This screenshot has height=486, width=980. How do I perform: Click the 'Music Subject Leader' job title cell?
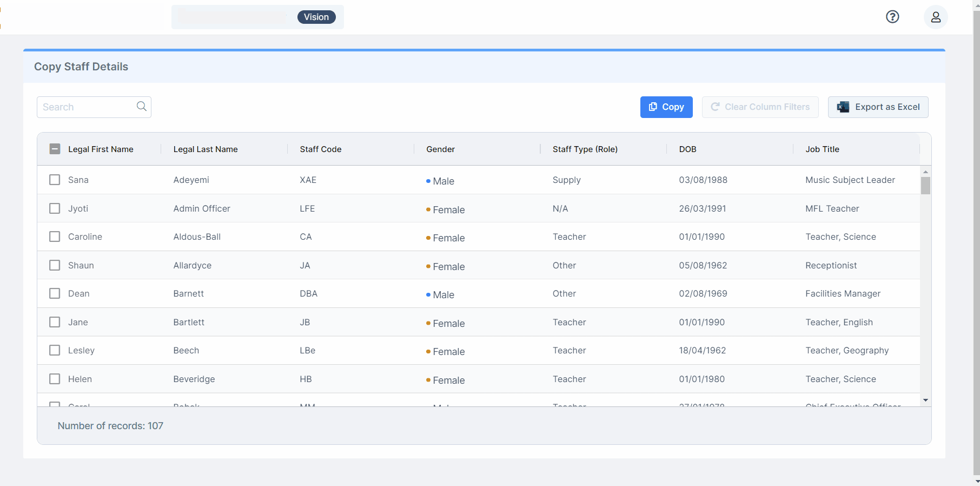pyautogui.click(x=850, y=180)
